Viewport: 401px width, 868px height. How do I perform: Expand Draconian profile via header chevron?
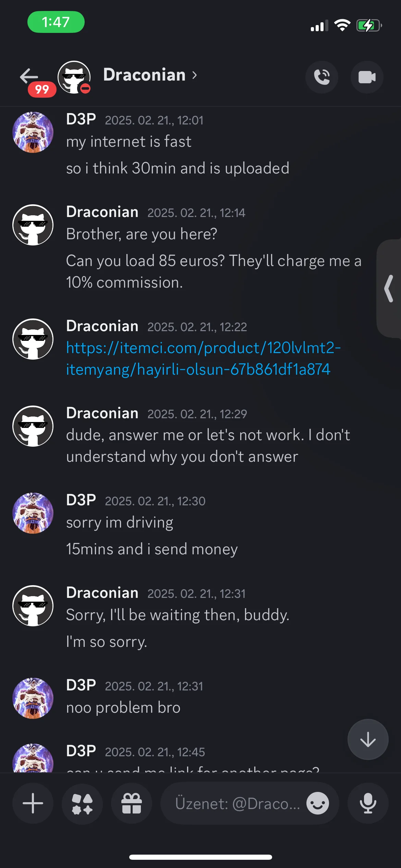[x=195, y=75]
